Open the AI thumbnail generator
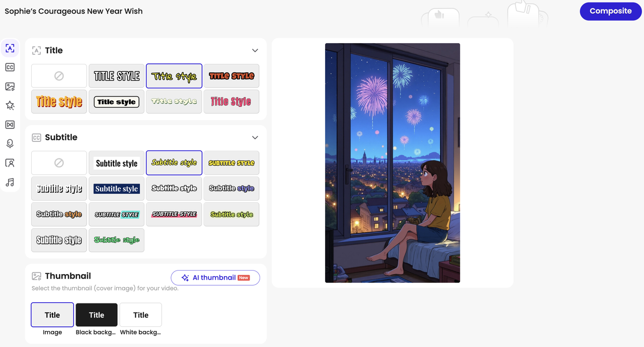The image size is (644, 347). 215,278
